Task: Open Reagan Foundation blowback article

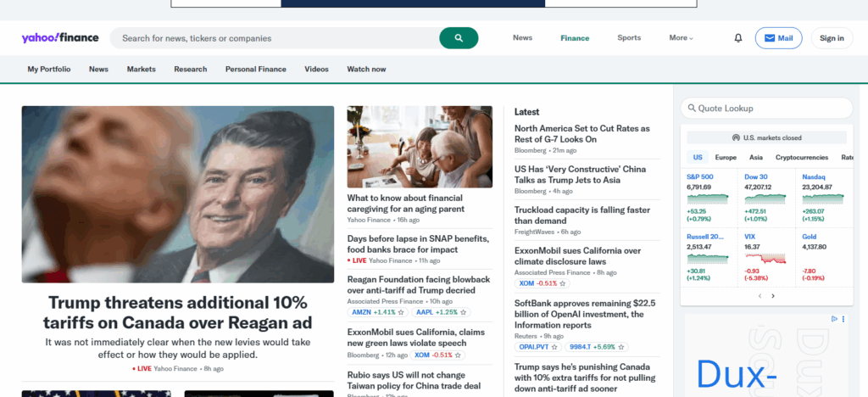Action: click(x=419, y=284)
